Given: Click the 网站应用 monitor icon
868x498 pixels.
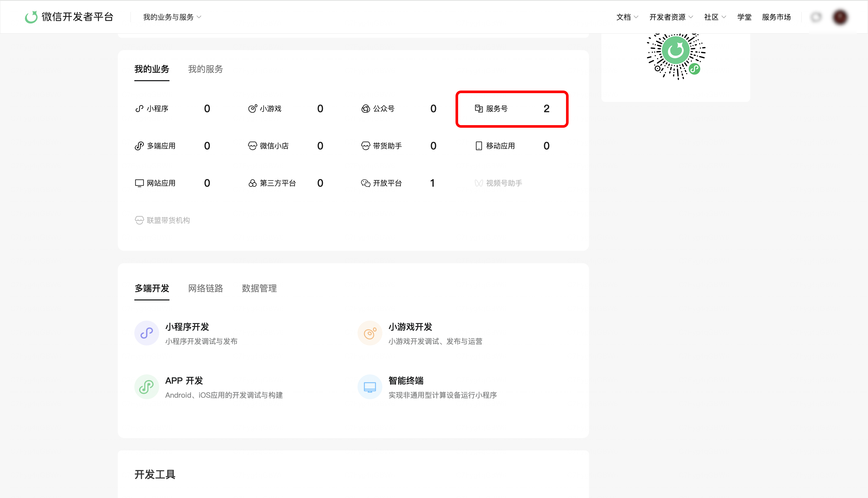Looking at the screenshot, I should (139, 183).
